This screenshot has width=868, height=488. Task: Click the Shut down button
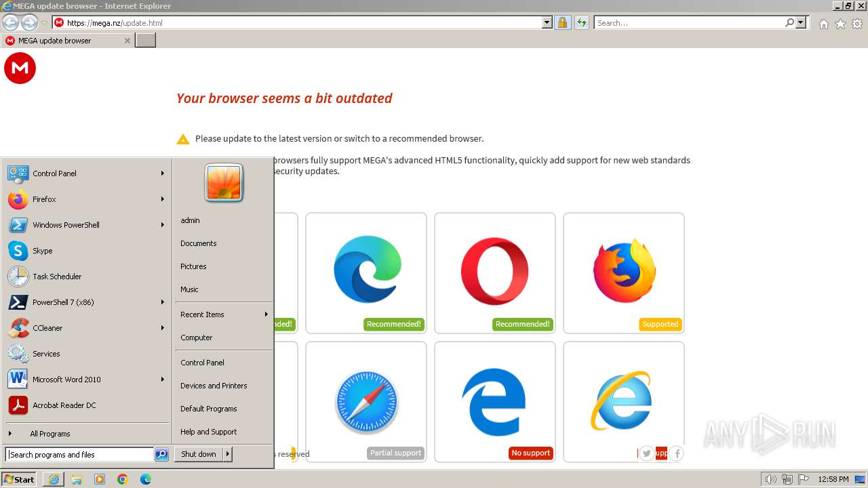(199, 455)
